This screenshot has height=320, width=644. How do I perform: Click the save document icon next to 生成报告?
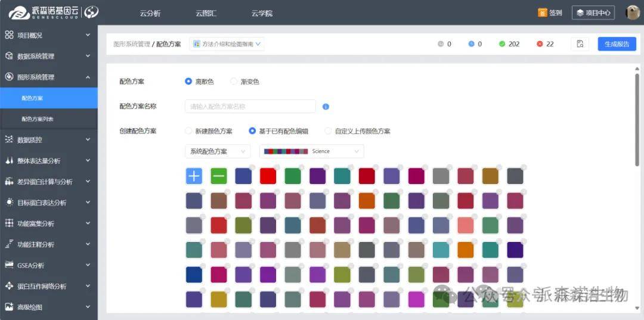coord(580,44)
